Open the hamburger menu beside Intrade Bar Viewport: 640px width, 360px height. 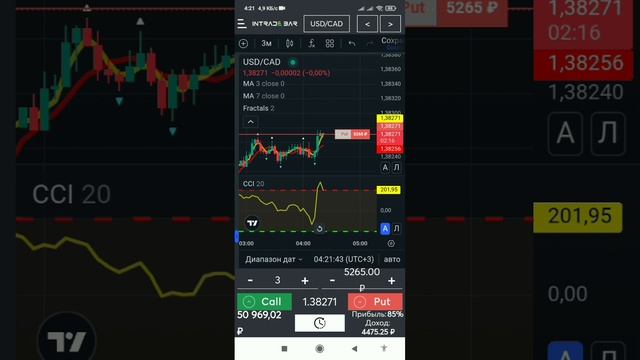242,24
